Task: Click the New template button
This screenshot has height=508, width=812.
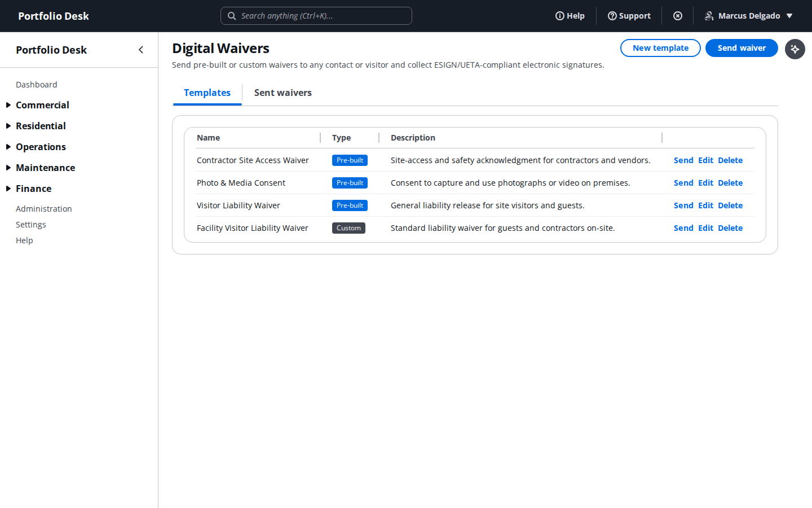Action: (660, 48)
